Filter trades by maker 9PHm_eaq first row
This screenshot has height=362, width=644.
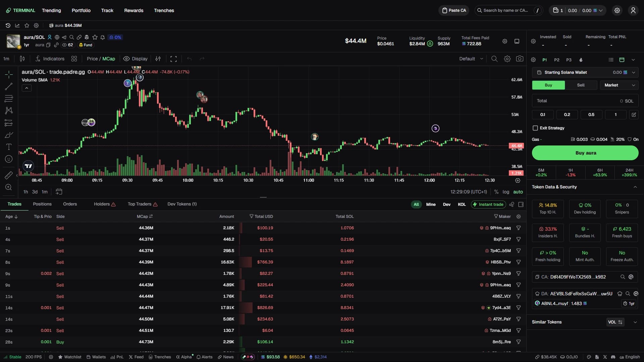point(519,228)
